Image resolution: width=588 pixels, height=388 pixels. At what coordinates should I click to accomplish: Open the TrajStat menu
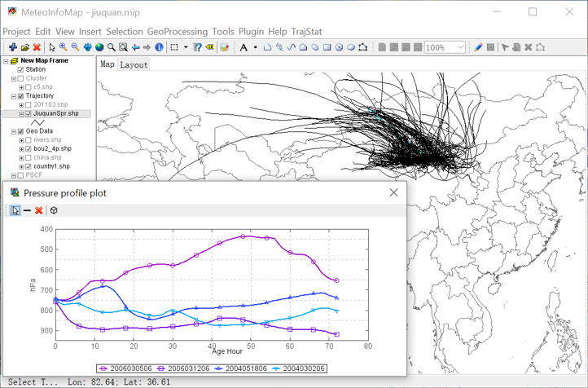click(x=307, y=32)
